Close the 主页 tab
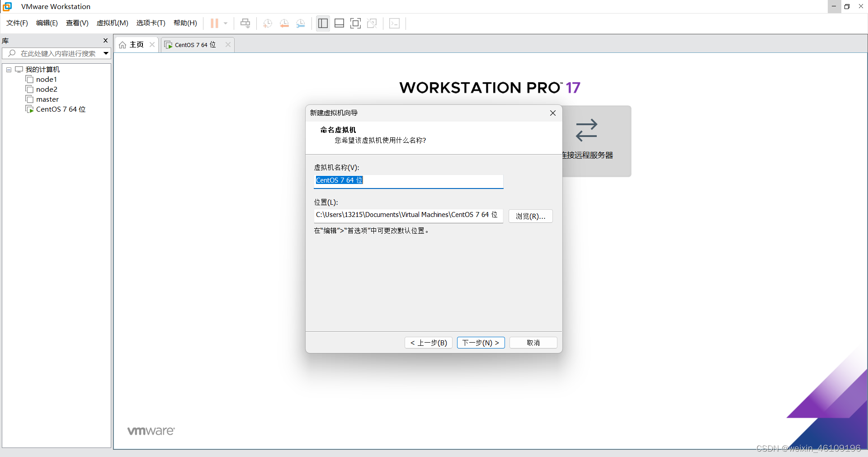Image resolution: width=868 pixels, height=457 pixels. [x=152, y=45]
